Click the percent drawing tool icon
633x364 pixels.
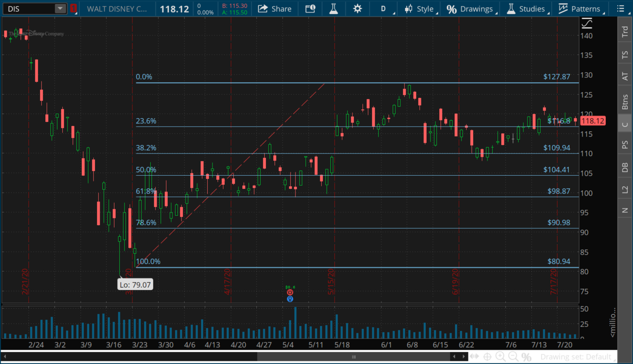click(x=526, y=357)
